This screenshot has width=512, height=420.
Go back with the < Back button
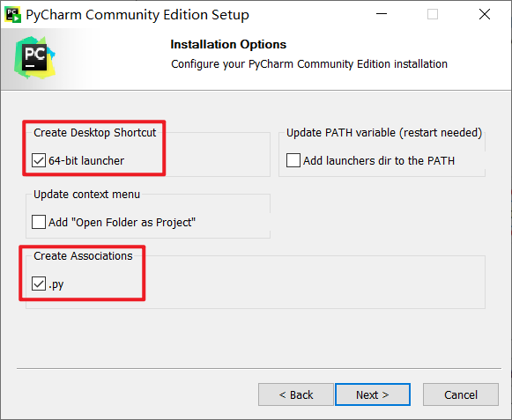(x=296, y=394)
